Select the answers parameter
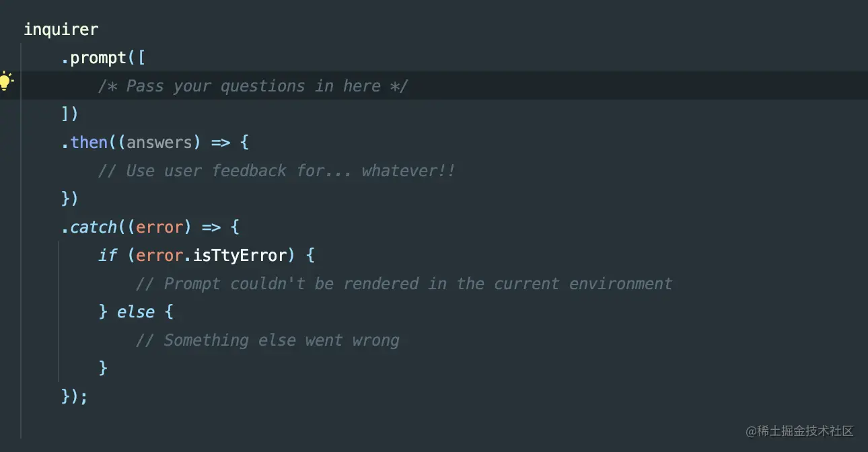The height and width of the screenshot is (452, 868). 159,143
